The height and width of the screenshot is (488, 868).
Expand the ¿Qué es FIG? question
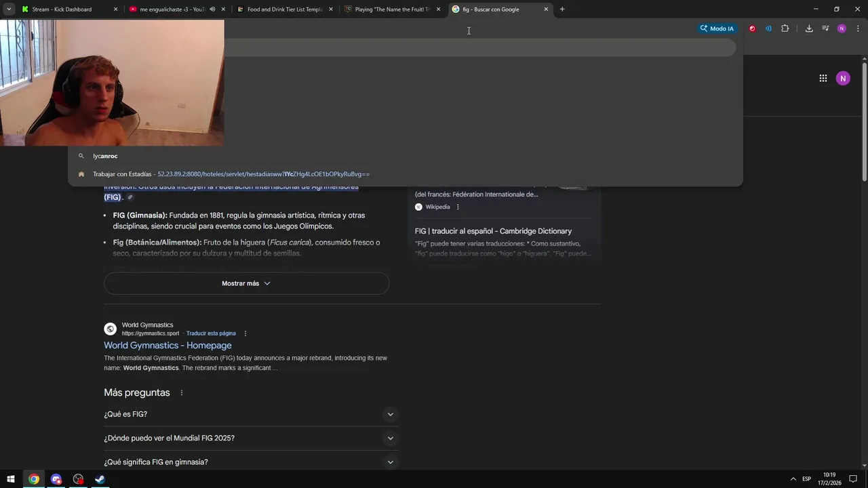click(251, 414)
